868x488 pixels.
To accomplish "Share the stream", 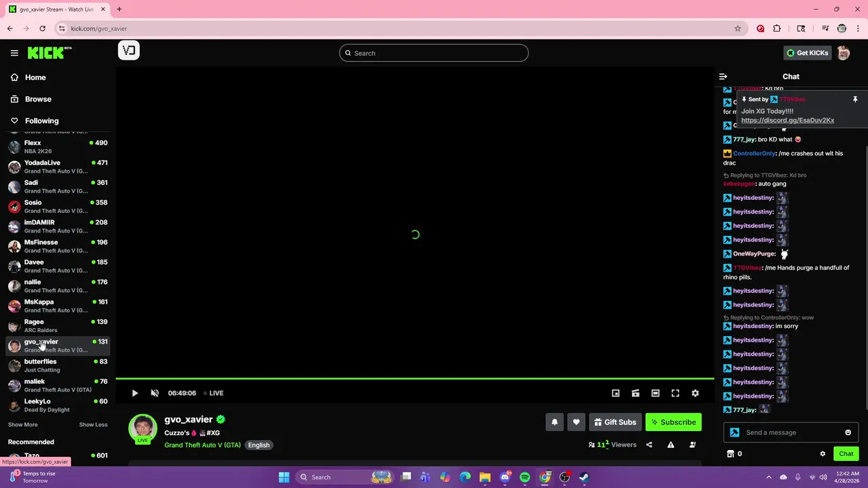I will coord(649,445).
